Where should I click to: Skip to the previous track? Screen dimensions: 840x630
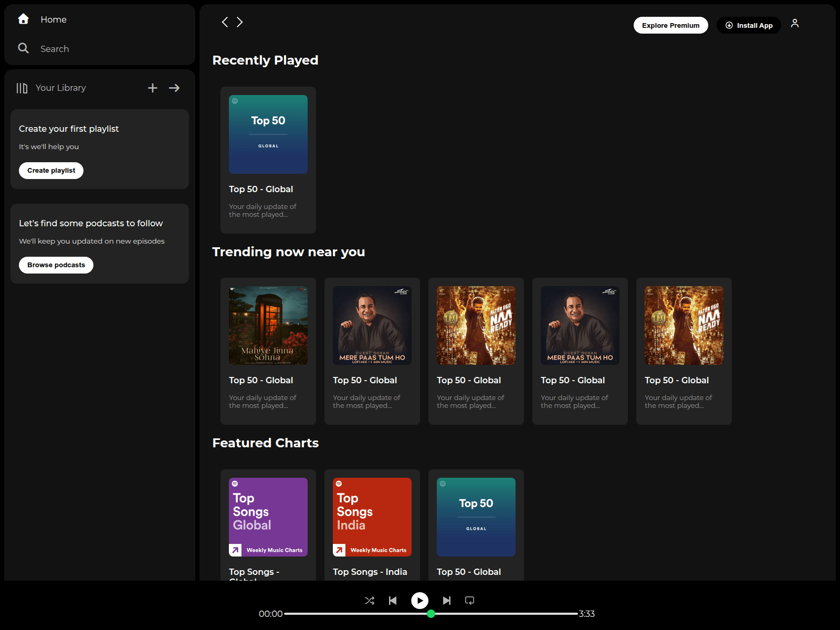[393, 601]
